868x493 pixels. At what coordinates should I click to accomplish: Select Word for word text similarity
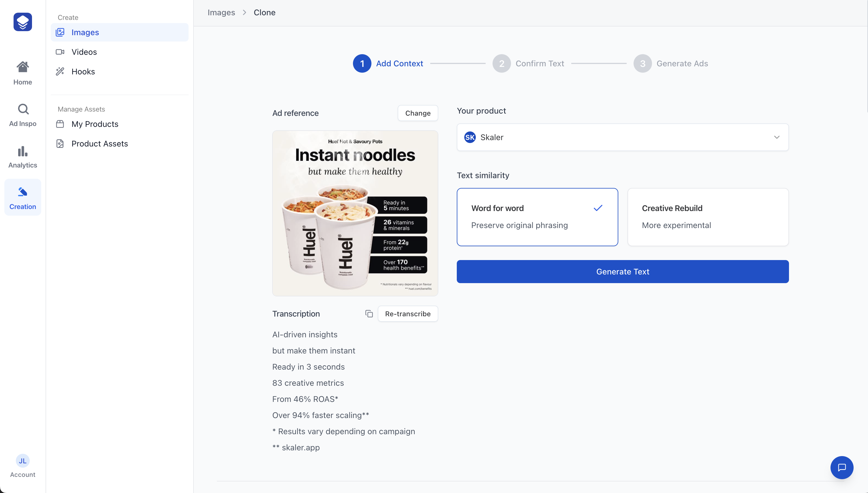click(537, 217)
